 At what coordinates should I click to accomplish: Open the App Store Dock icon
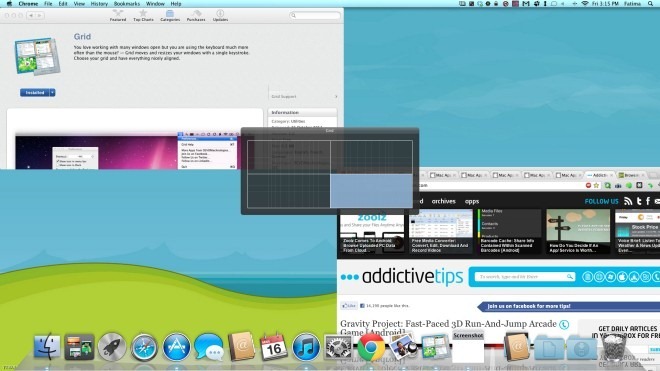176,347
